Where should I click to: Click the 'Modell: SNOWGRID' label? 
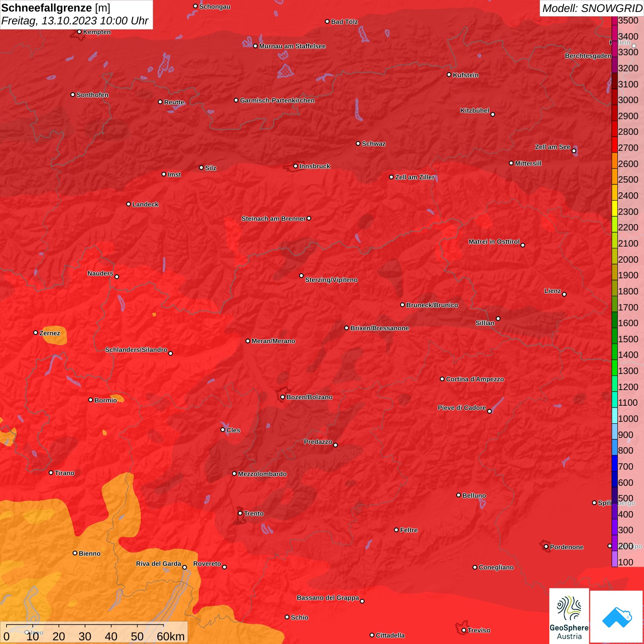pyautogui.click(x=592, y=8)
